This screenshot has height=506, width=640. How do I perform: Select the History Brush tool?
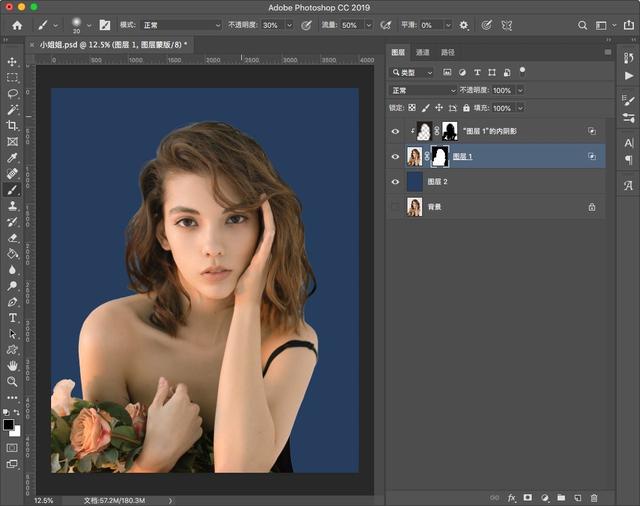[12, 222]
